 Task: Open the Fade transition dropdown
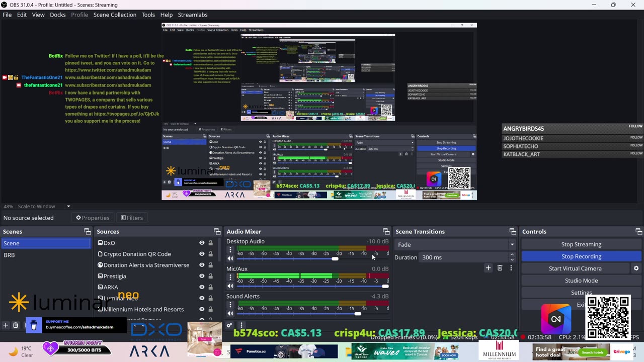point(456,245)
